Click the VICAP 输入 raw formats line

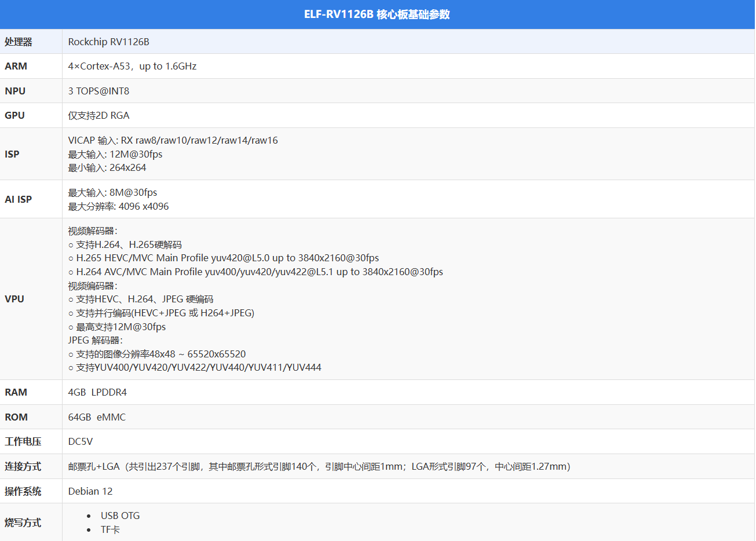[173, 140]
